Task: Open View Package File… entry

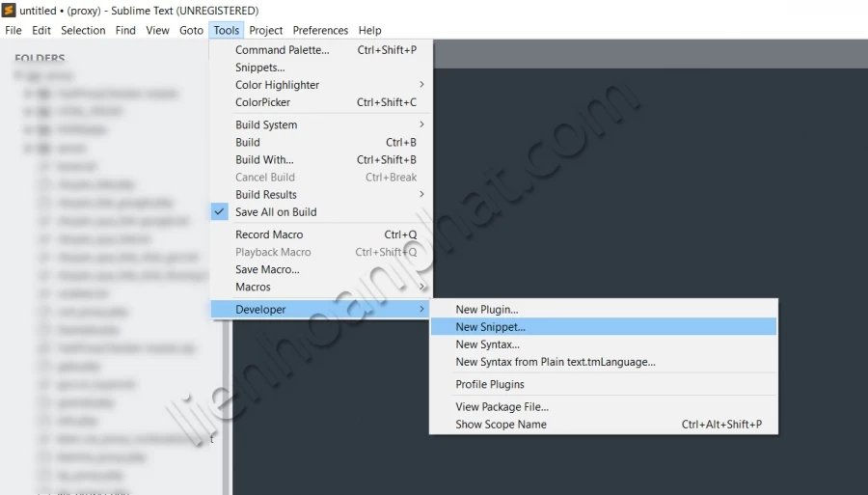Action: [604, 407]
